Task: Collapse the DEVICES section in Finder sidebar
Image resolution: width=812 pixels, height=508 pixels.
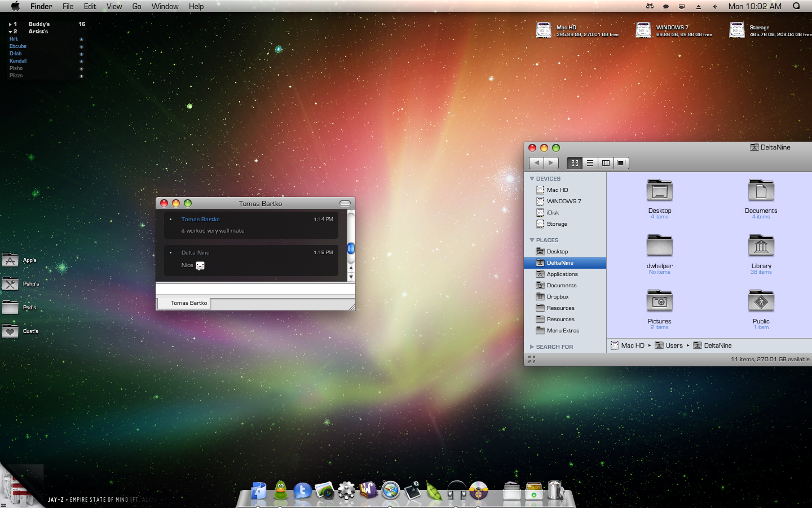Action: [x=532, y=178]
